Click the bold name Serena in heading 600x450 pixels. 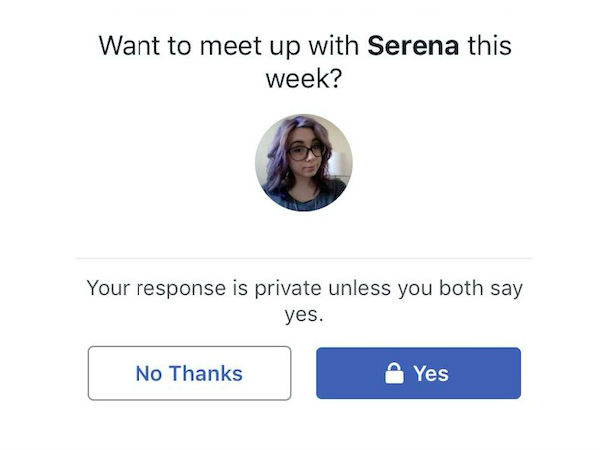(413, 46)
